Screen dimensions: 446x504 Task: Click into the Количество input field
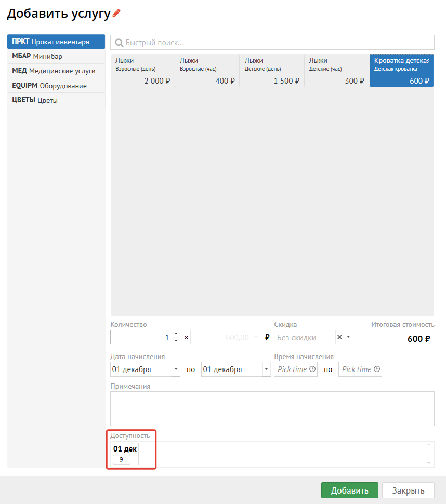tap(141, 337)
